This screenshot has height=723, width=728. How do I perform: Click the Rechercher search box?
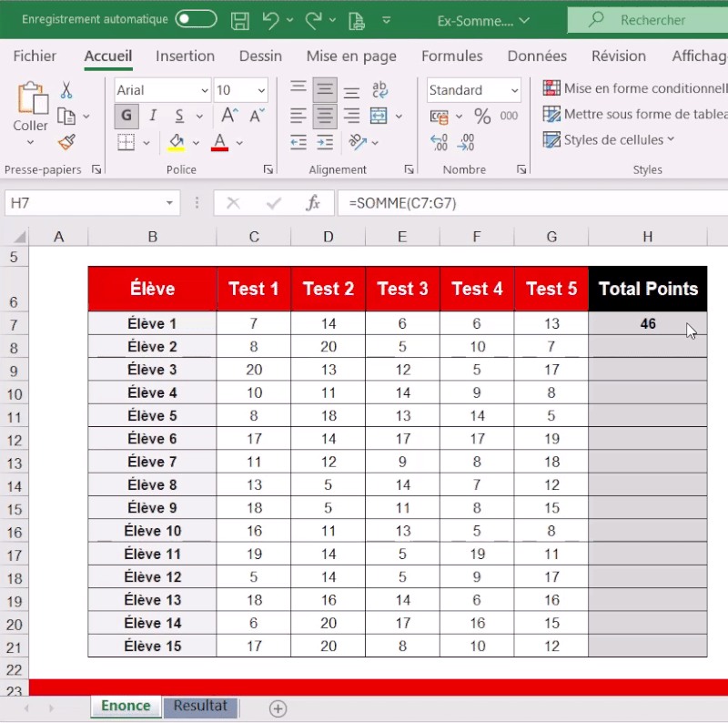click(648, 20)
